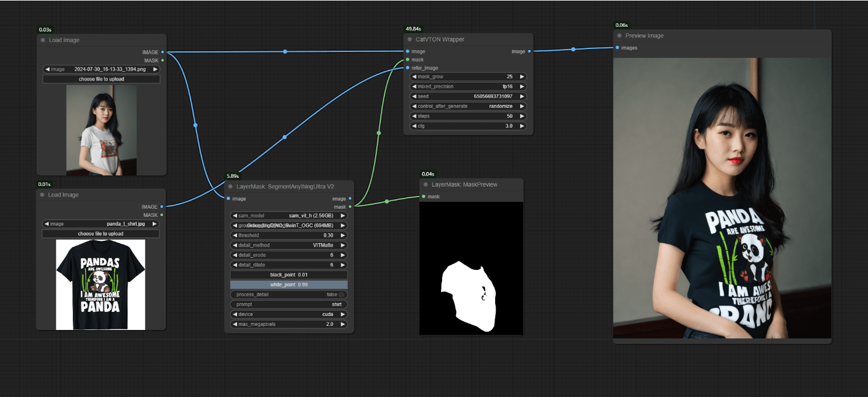This screenshot has height=397, width=868.
Task: Decrease steps with the left arrow
Action: [x=414, y=116]
